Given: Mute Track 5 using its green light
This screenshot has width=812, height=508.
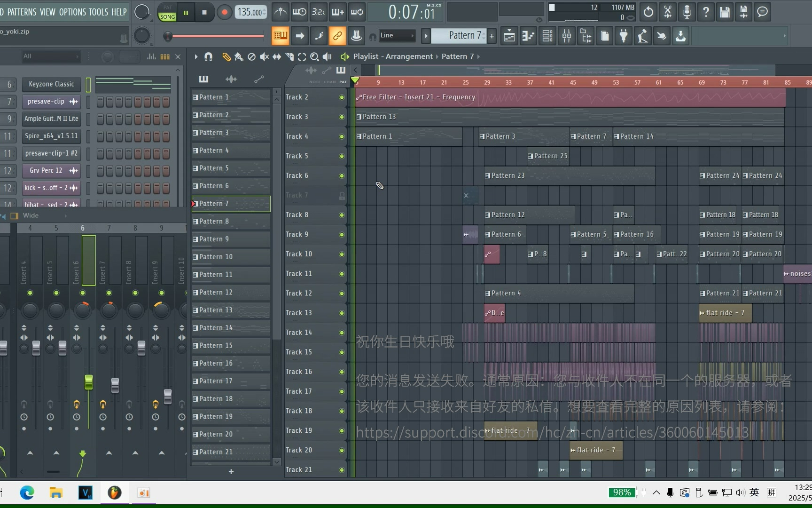Looking at the screenshot, I should pos(342,156).
